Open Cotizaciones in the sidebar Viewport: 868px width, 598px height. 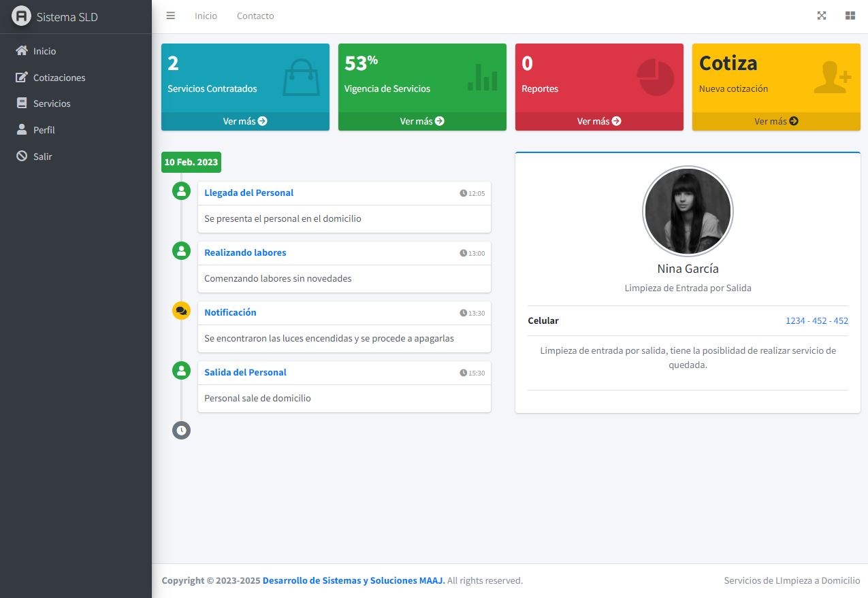click(59, 78)
